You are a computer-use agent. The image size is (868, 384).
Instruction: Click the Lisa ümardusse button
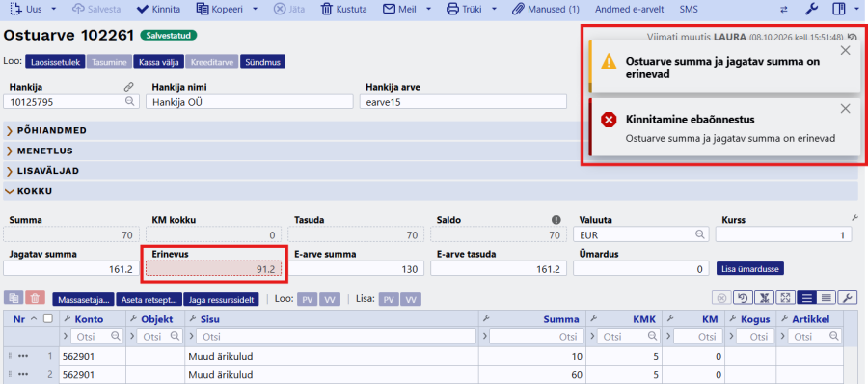750,269
